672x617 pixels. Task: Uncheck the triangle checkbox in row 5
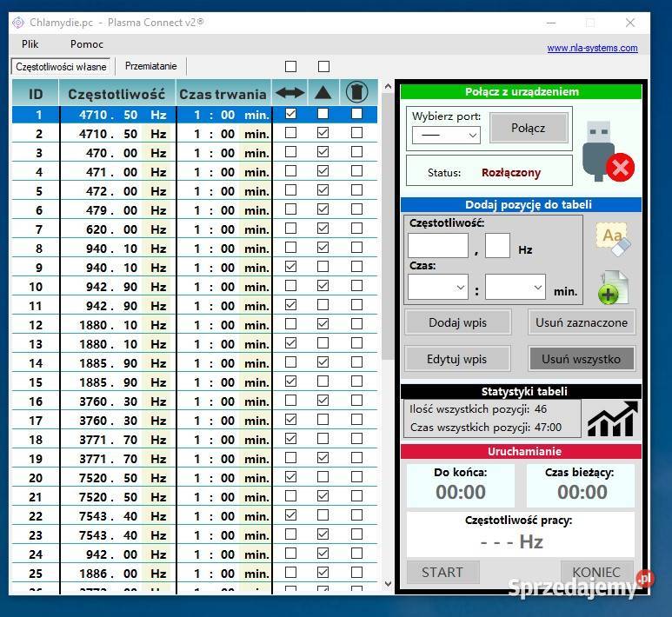323,190
